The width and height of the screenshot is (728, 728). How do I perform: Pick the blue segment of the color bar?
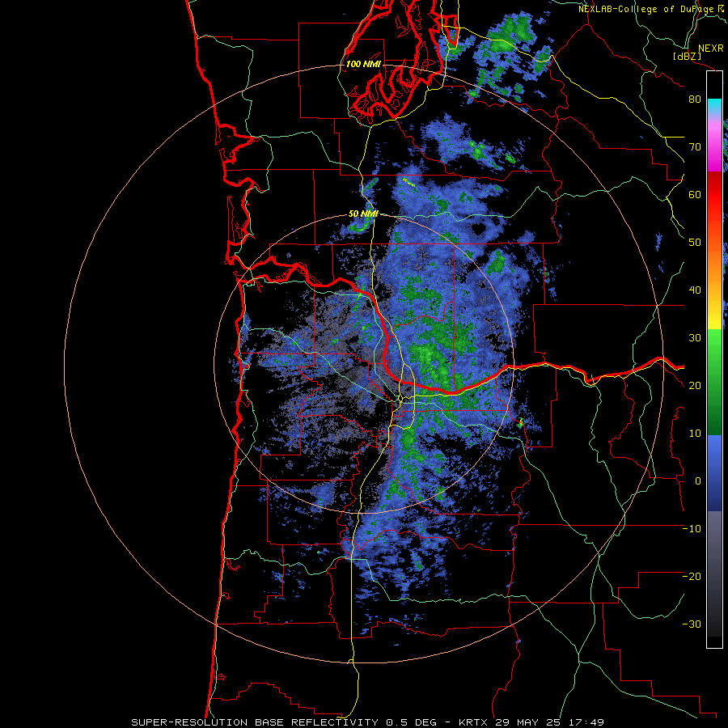(714, 473)
